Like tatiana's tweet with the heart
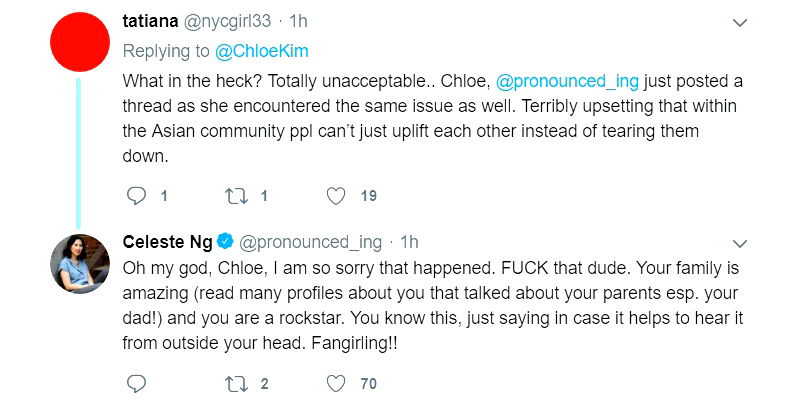The image size is (800, 400). pyautogui.click(x=337, y=196)
